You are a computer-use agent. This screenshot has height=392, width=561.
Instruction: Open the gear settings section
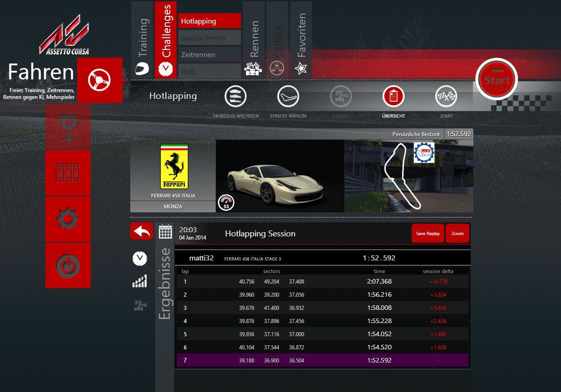point(68,219)
